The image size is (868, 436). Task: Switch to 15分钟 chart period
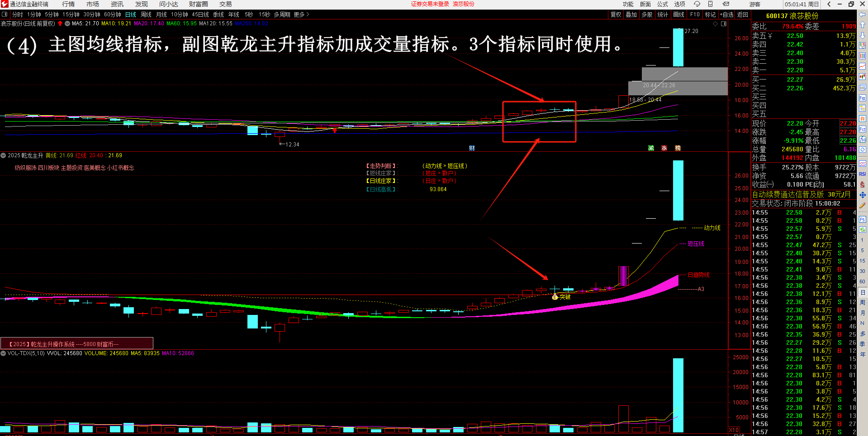[71, 14]
